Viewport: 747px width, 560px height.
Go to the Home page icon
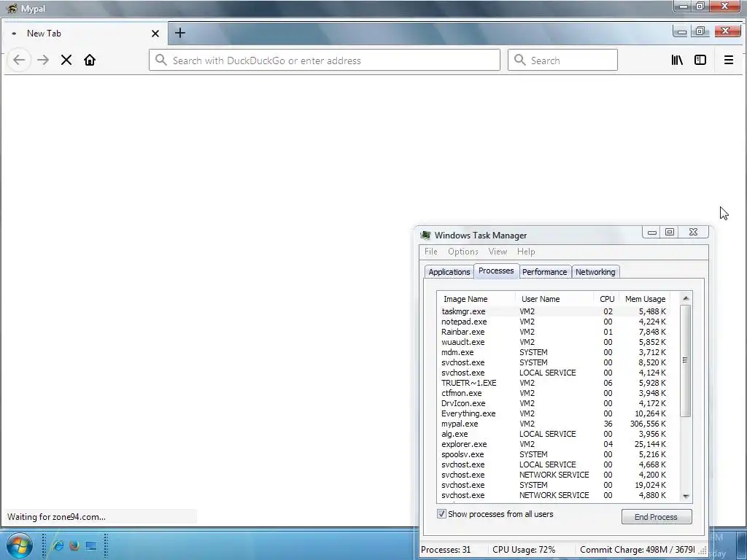[90, 60]
